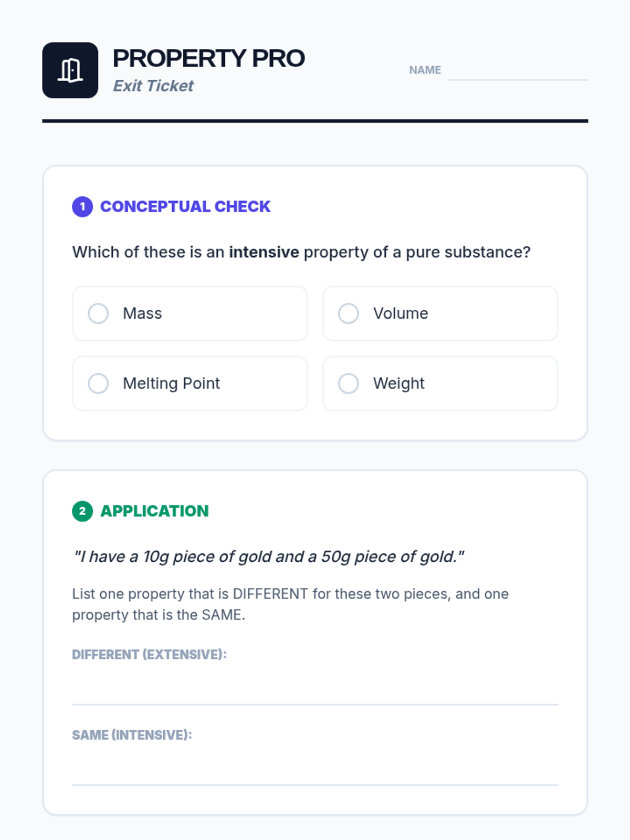Click the Exit Ticket subtitle
Screen dimensions: 630x840
tap(153, 86)
